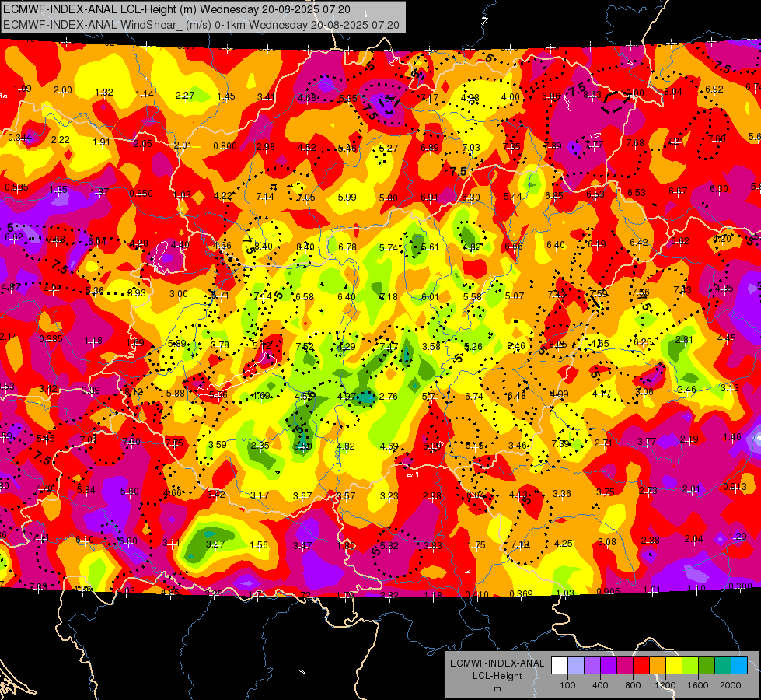Click the wind shear value 0.344
Viewport: 761px width, 700px height.
pos(20,138)
